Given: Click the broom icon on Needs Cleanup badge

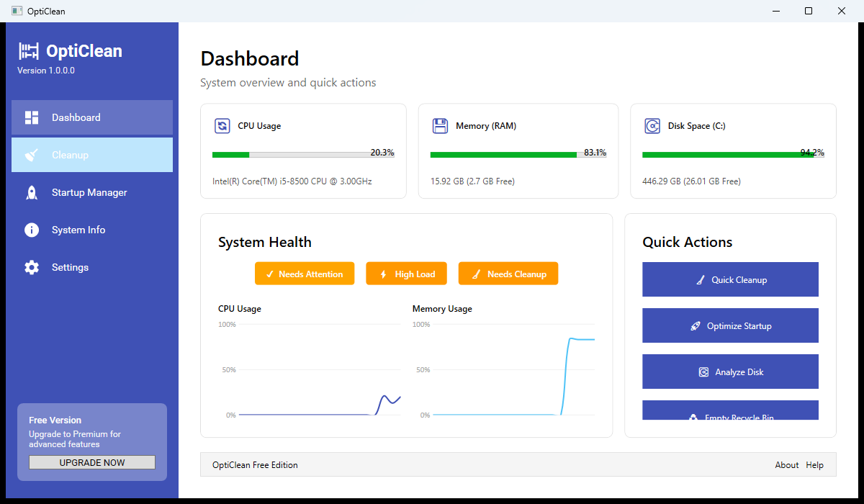Looking at the screenshot, I should tap(476, 274).
